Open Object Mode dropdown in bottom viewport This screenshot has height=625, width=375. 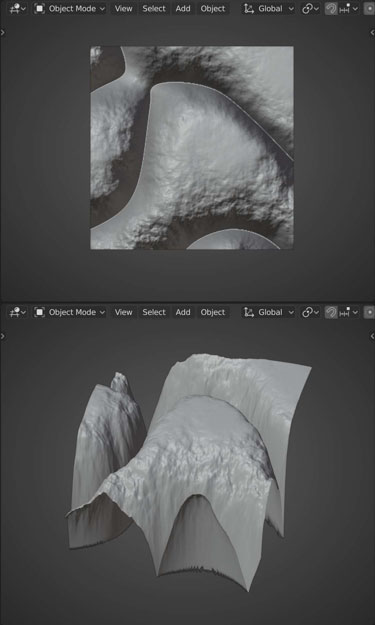coord(70,312)
